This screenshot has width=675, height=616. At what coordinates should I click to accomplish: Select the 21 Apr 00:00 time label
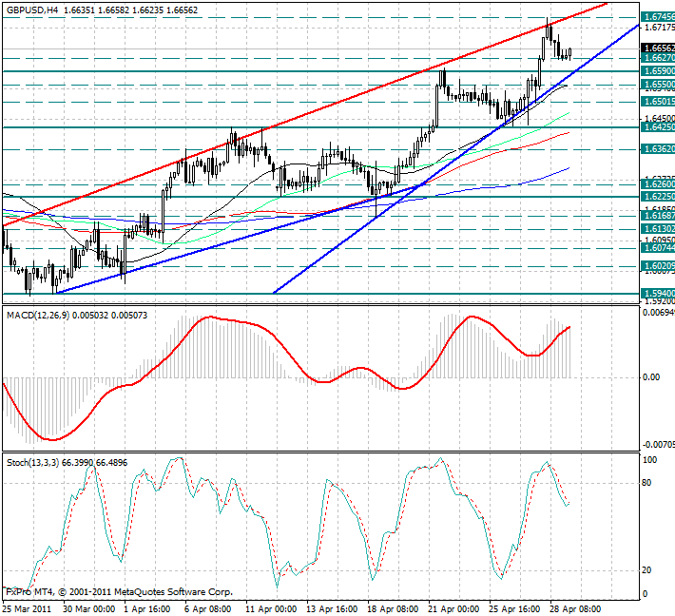(453, 609)
